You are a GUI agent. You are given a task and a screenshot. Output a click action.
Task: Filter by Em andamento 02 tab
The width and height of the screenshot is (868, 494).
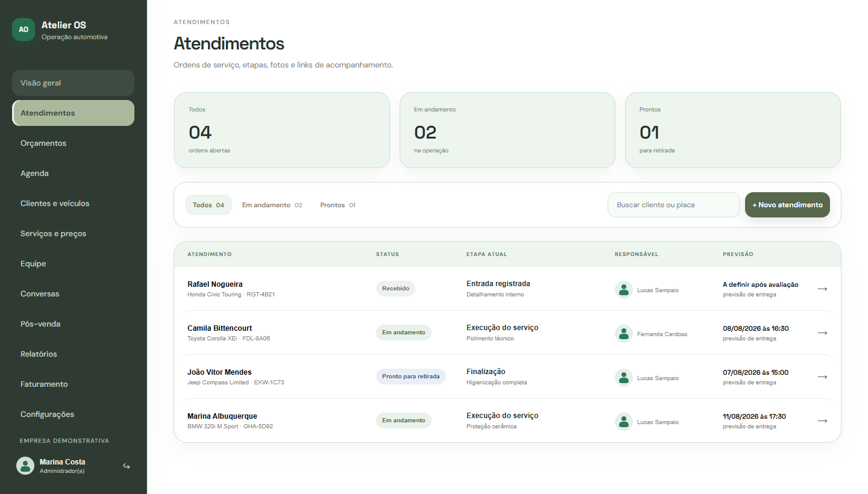tap(272, 205)
